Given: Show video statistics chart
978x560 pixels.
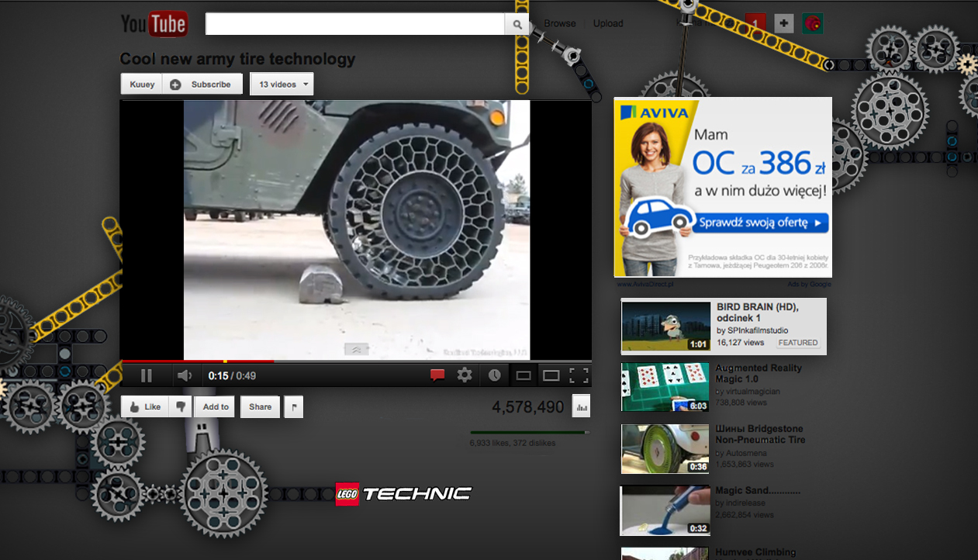Looking at the screenshot, I should coord(581,406).
